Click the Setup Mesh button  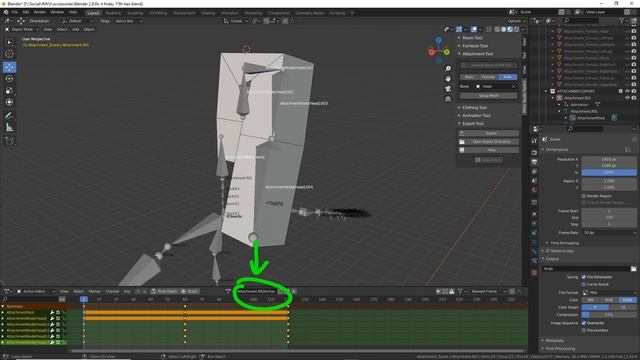489,96
